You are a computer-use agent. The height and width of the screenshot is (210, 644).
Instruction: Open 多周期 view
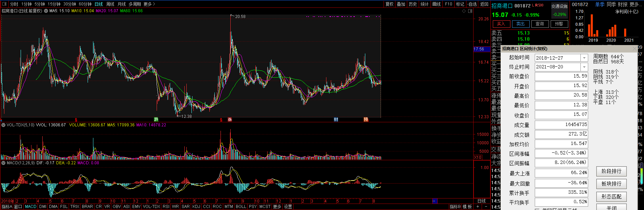(x=135, y=4)
